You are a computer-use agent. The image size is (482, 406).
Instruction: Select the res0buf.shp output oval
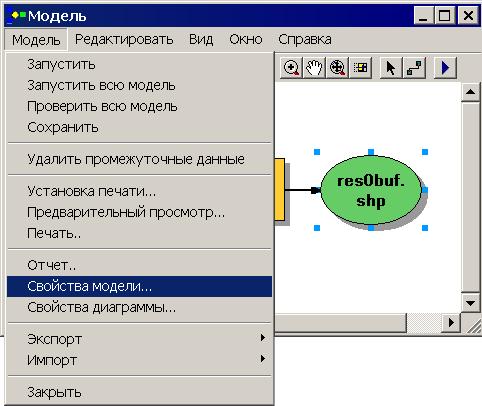[371, 190]
